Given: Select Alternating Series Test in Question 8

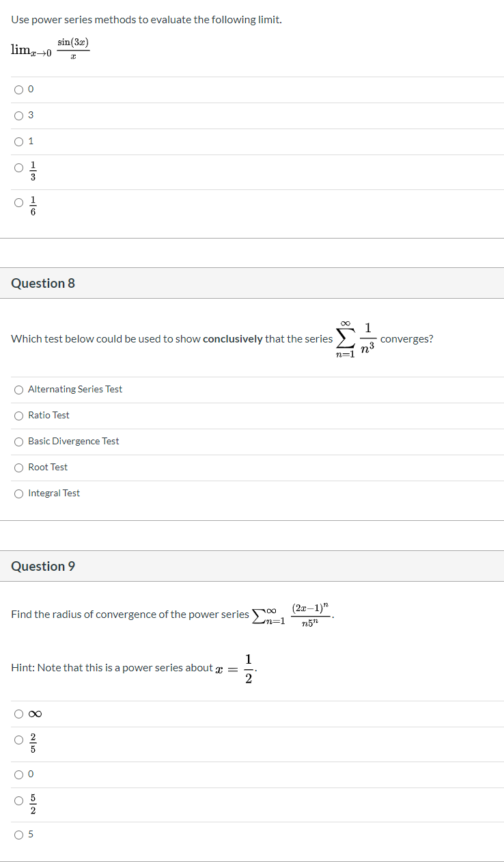Looking at the screenshot, I should coord(18,390).
